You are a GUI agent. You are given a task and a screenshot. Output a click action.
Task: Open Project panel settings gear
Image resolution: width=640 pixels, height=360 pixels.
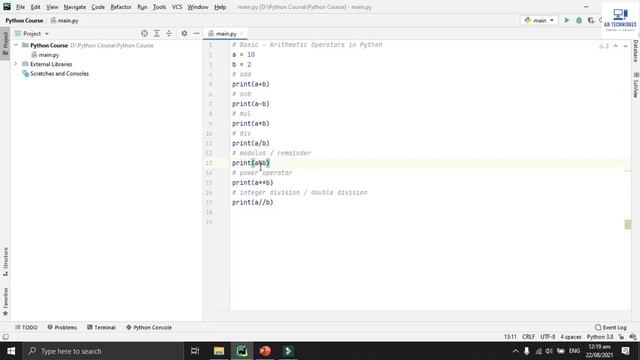[x=184, y=33]
